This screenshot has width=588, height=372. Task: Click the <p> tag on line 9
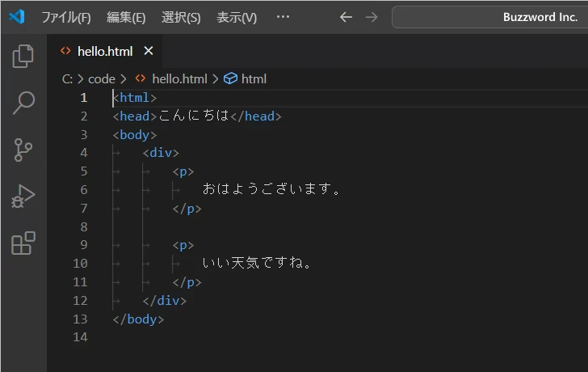[183, 245]
